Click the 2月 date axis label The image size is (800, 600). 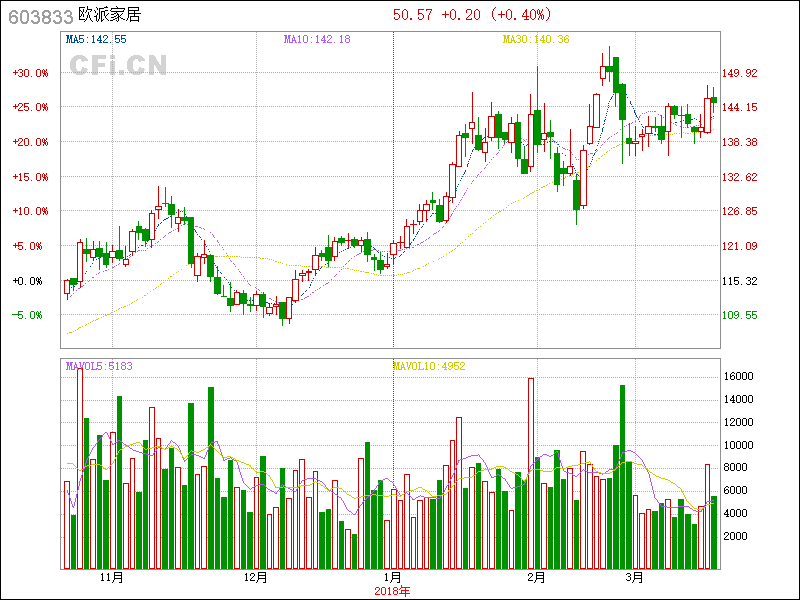point(537,578)
